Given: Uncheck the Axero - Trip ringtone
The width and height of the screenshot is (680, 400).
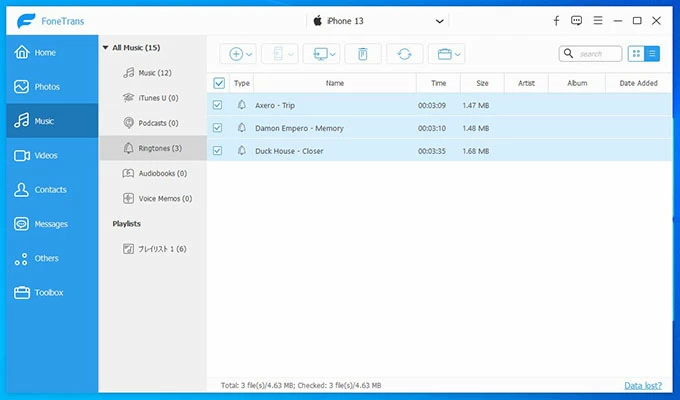Looking at the screenshot, I should tap(219, 104).
